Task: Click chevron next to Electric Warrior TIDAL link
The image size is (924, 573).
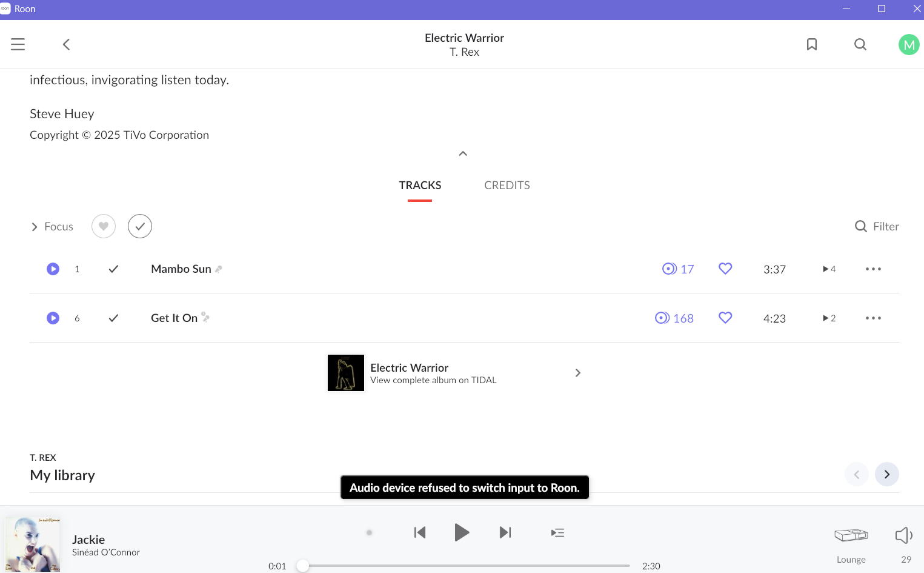Action: coord(578,373)
